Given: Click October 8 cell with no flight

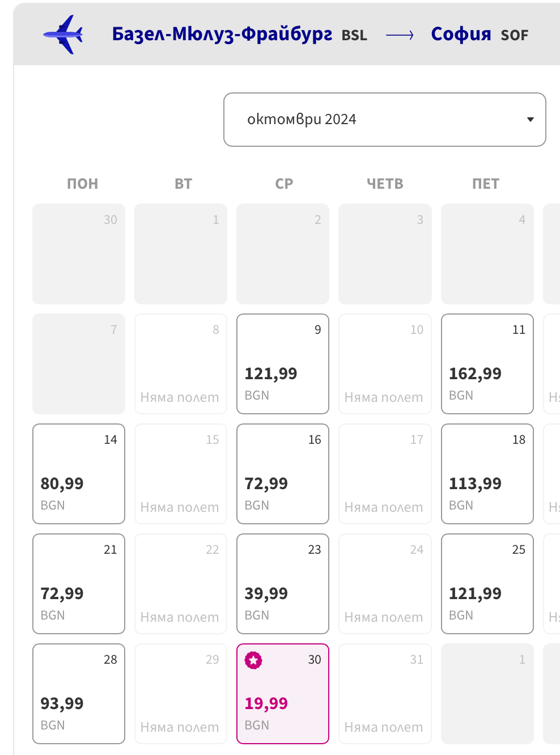Looking at the screenshot, I should click(180, 364).
